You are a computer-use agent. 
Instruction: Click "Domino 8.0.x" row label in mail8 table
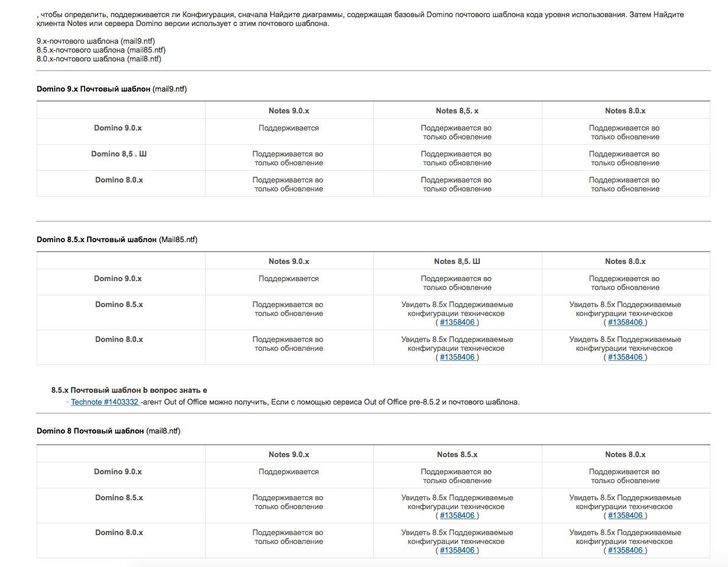point(119,533)
